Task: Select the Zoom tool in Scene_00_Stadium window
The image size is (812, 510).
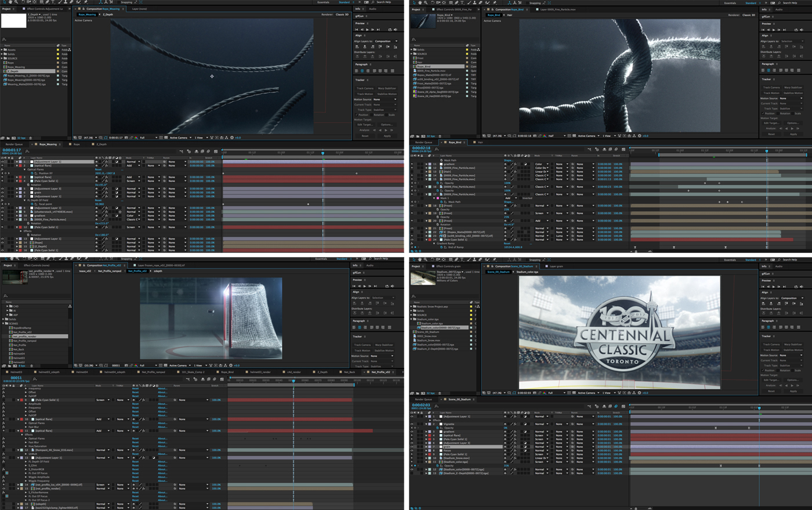Action: tap(426, 259)
